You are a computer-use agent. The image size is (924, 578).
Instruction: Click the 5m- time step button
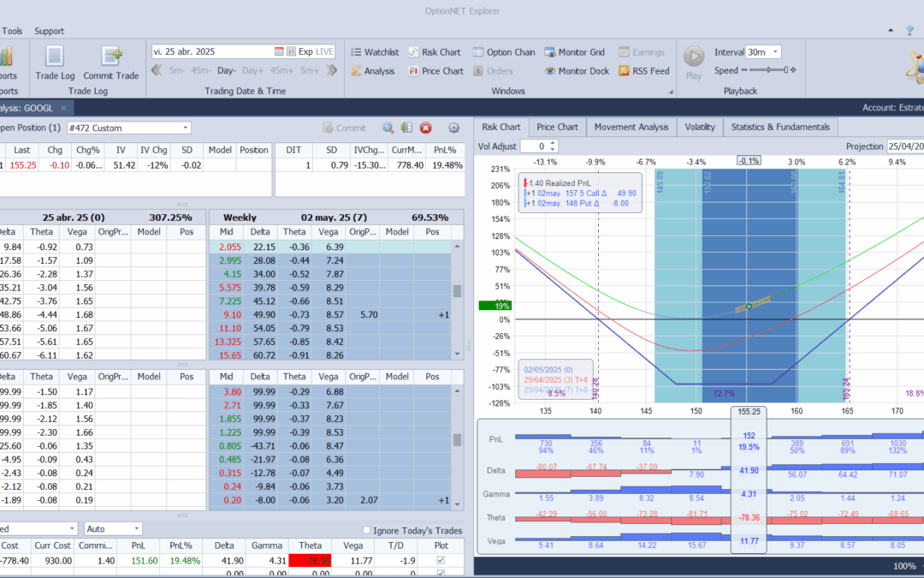pyautogui.click(x=177, y=71)
